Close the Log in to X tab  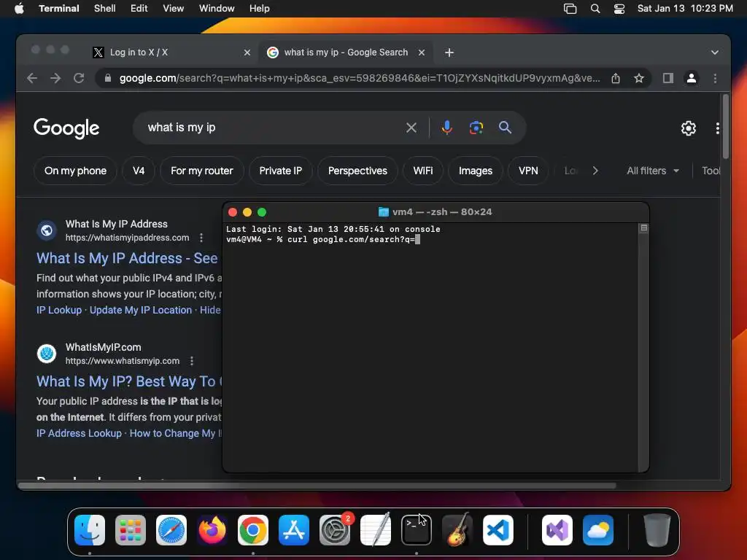click(247, 52)
